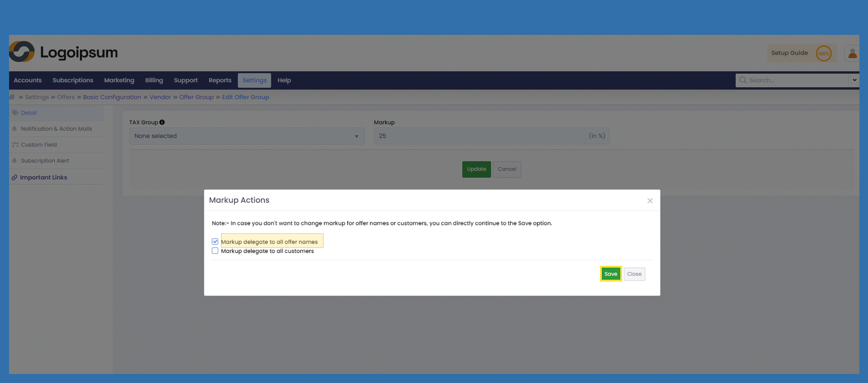Click the user profile avatar icon

pos(852,53)
